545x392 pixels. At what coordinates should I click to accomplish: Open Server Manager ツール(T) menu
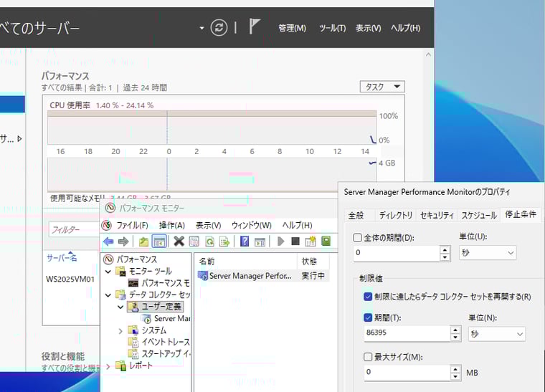[333, 28]
